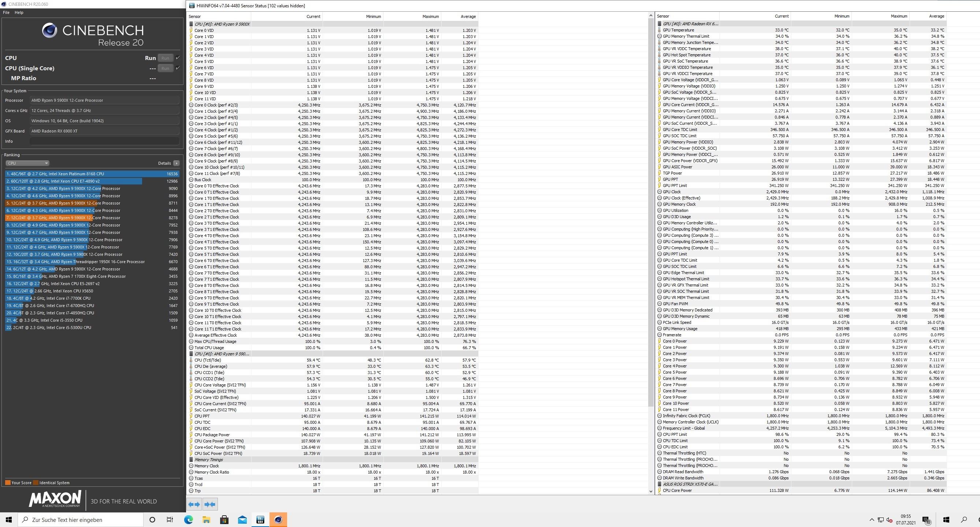Click the scroll-down arrow of the HWiNFO sensor list
The width and height of the screenshot is (980, 527).
click(650, 491)
